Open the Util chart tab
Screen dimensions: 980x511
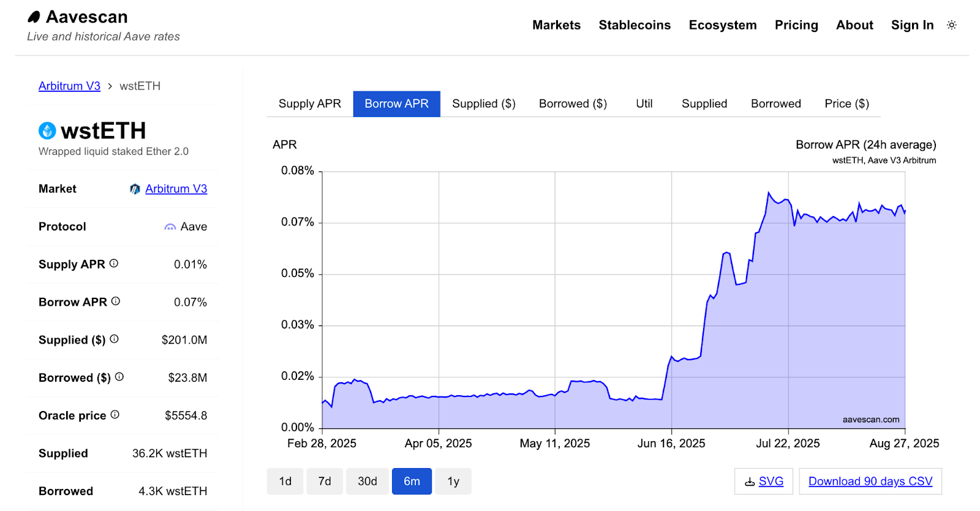pyautogui.click(x=644, y=104)
